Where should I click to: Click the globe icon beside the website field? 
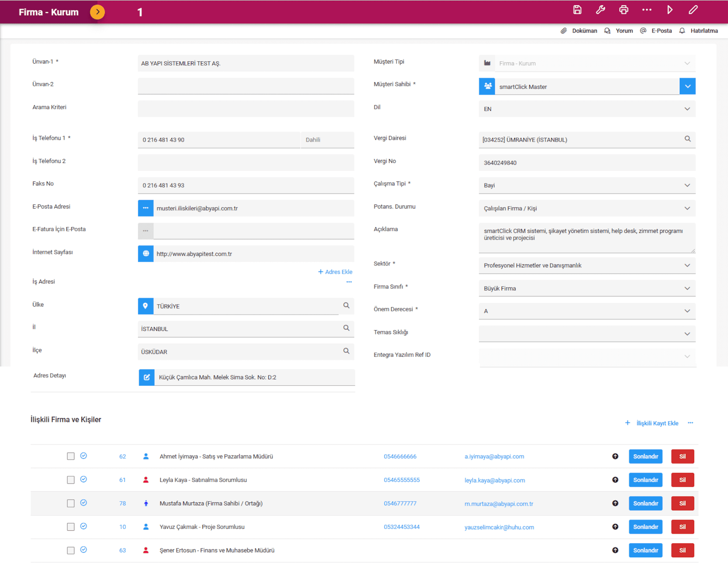146,253
